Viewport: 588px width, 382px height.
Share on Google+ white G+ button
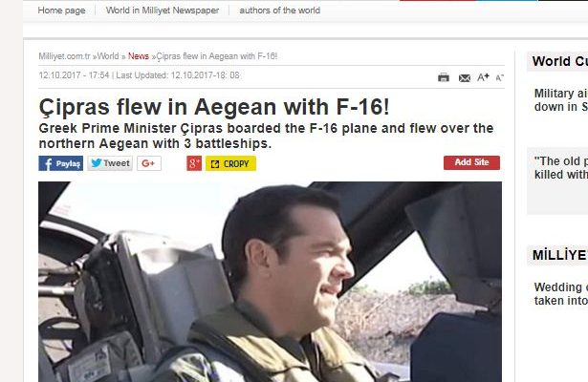[x=149, y=163]
